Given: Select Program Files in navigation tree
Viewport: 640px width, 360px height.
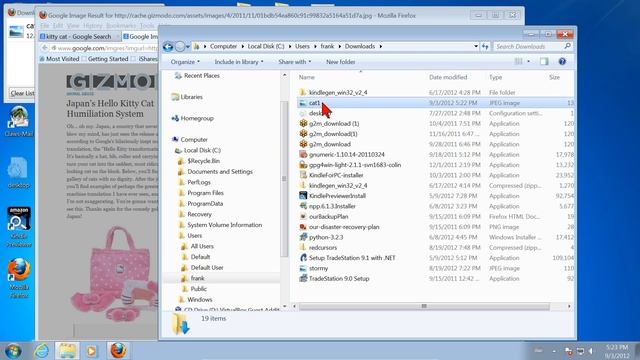Looking at the screenshot, I should 205,193.
